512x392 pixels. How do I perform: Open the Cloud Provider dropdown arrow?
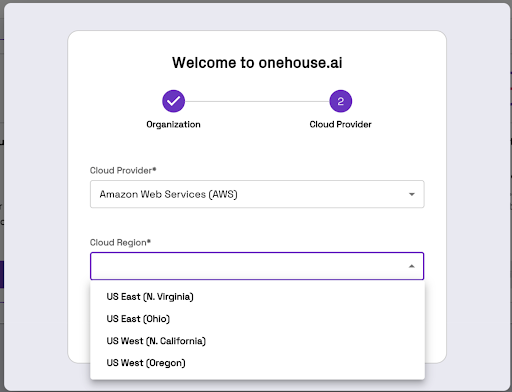412,194
